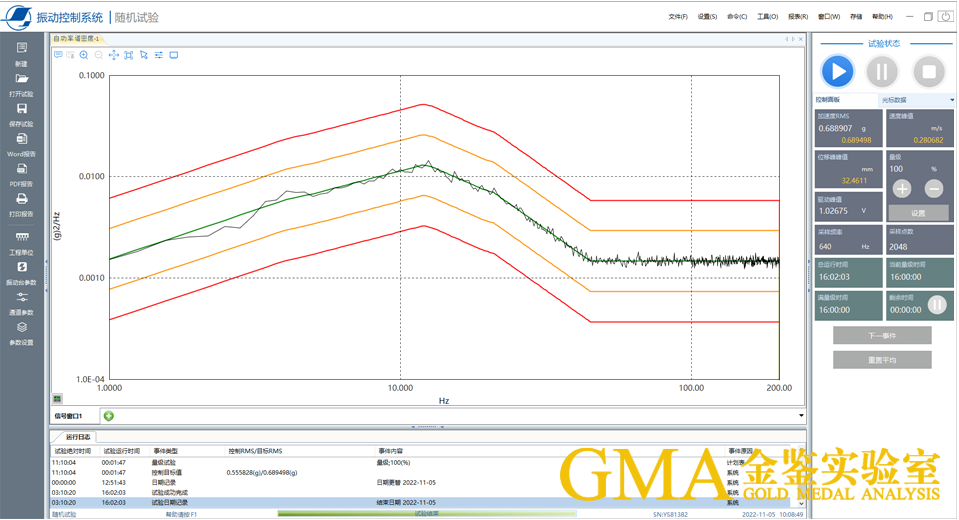This screenshot has height=520, width=959.
Task: Expand the signal window dropdown arrow
Action: 801,416
